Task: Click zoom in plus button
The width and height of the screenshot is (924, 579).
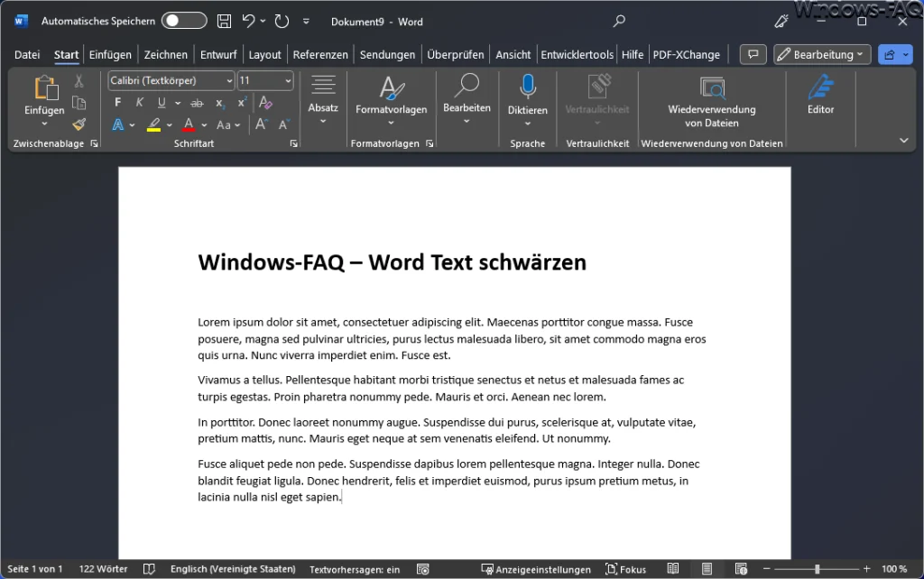Action: click(866, 569)
